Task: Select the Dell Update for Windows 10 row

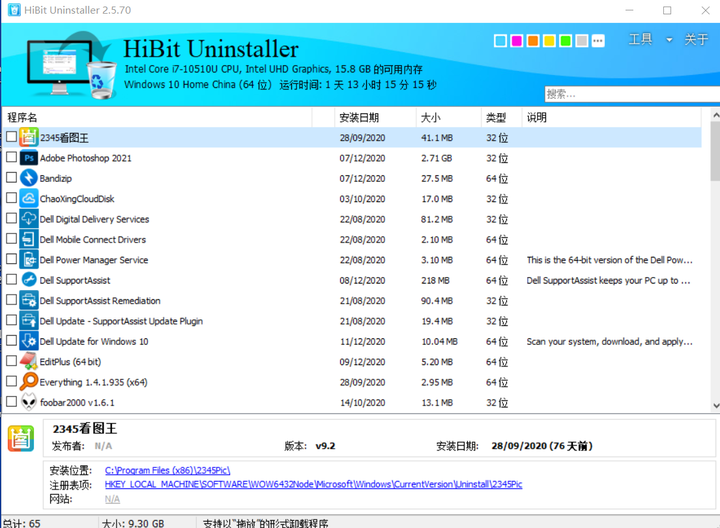Action: click(x=352, y=341)
